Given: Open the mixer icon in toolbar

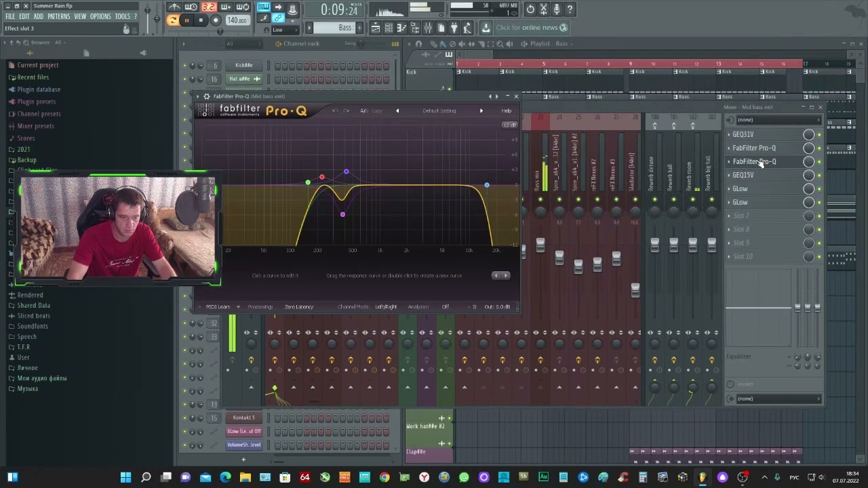Looking at the screenshot, I should point(428,28).
